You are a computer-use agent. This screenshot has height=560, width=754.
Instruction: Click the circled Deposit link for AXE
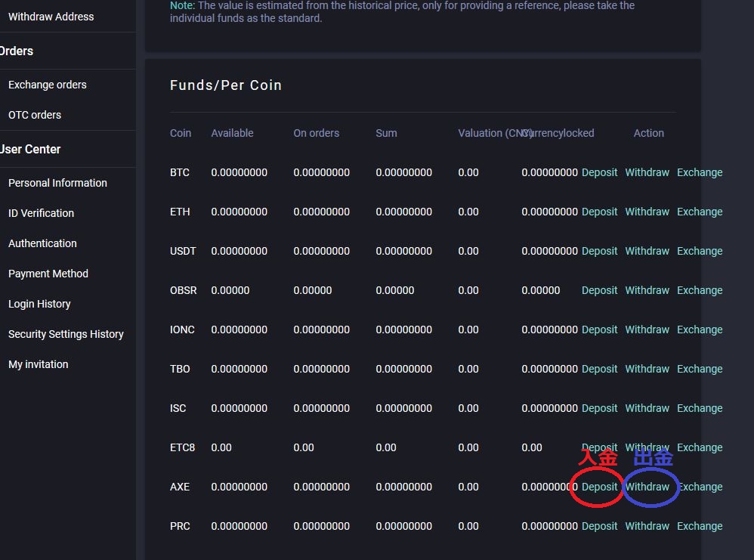599,487
